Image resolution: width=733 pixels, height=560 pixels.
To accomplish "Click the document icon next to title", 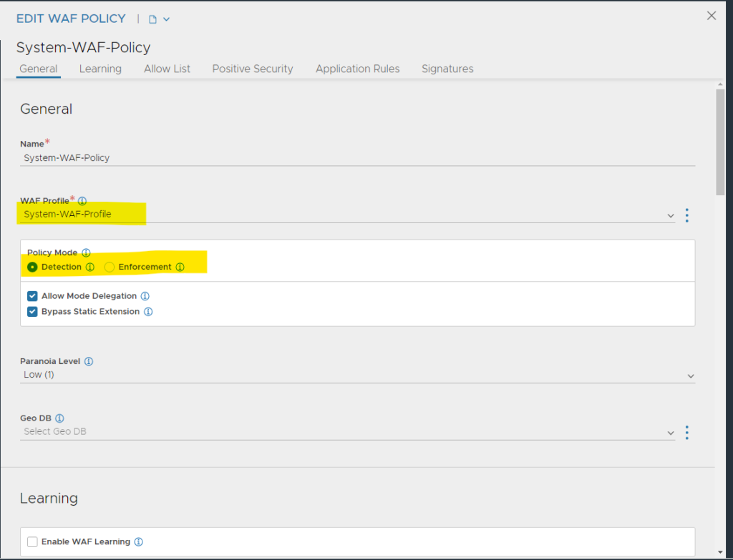I will [x=152, y=19].
